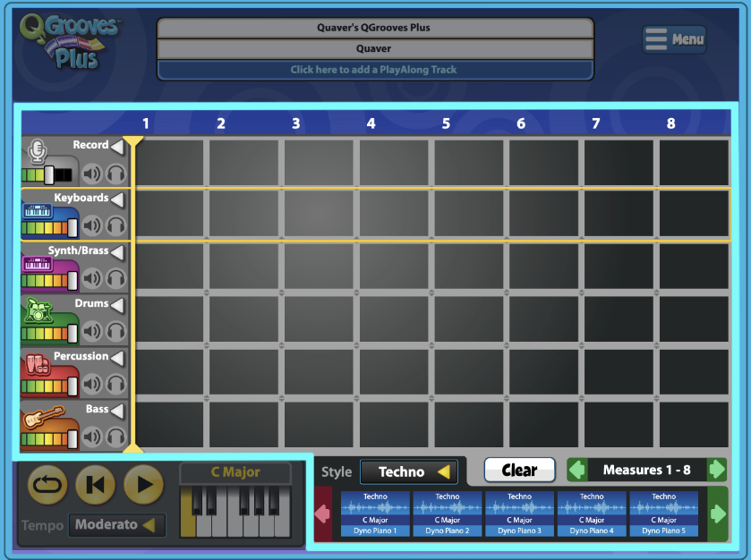Click the mini piano keyboard
The width and height of the screenshot is (751, 560).
coord(235,511)
